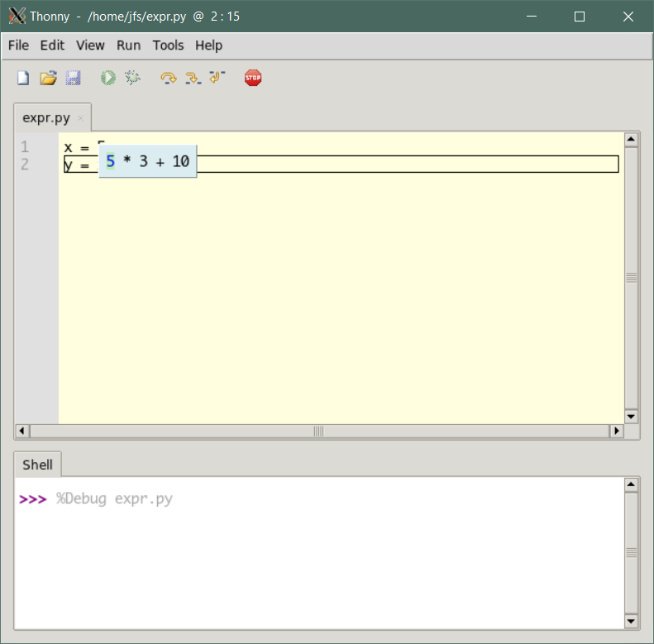Open the View menu

[x=90, y=45]
